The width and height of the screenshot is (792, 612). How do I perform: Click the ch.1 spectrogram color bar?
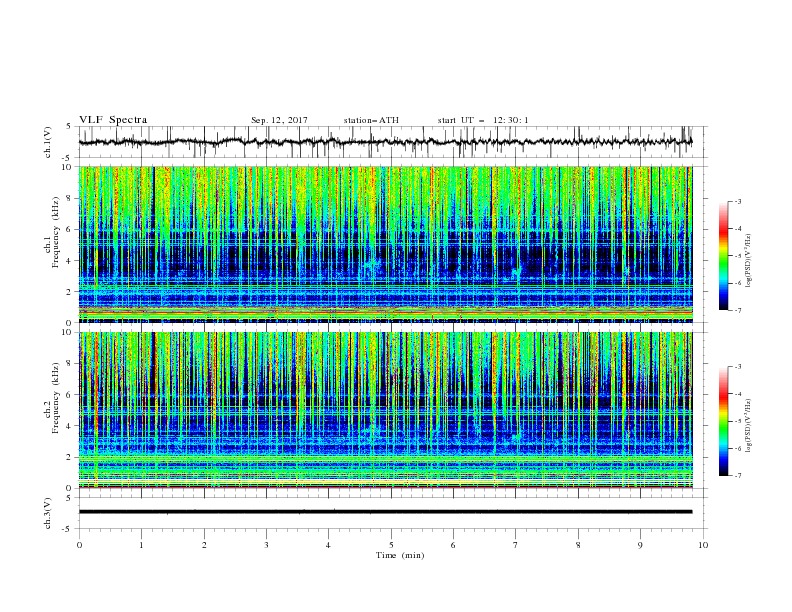(723, 256)
